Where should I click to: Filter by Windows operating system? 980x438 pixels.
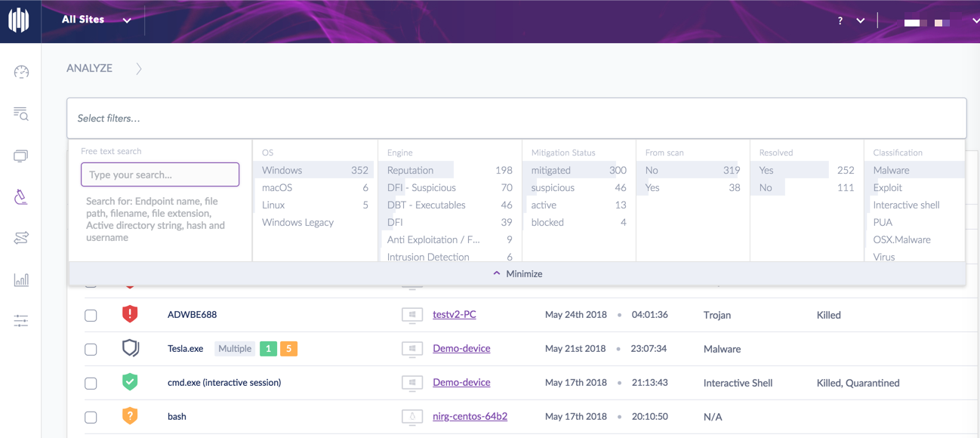[282, 171]
